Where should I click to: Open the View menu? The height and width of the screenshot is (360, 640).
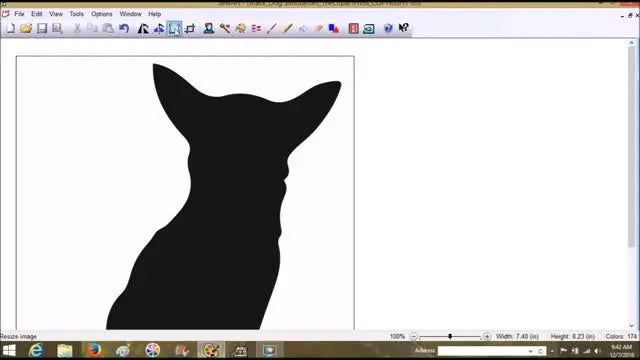[56, 14]
